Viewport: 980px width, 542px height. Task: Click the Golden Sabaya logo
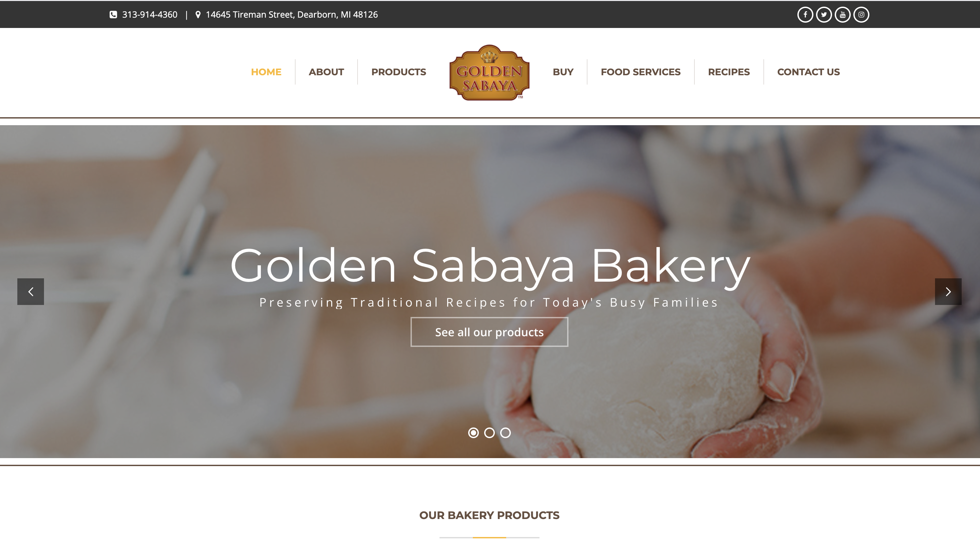click(x=489, y=73)
